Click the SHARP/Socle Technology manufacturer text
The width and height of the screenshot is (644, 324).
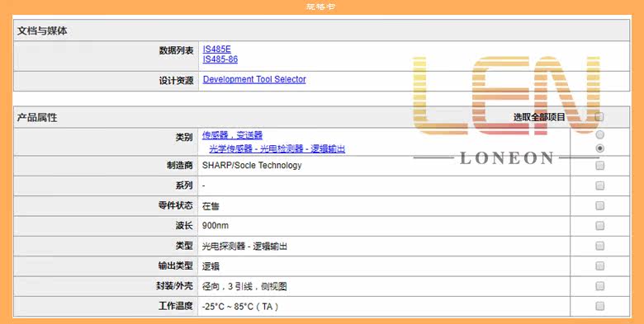(252, 165)
